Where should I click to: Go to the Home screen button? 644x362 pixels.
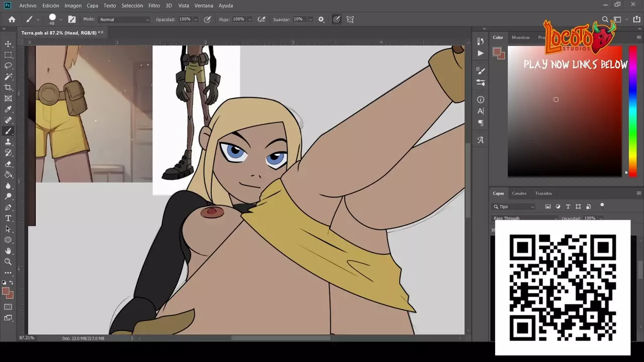12,20
